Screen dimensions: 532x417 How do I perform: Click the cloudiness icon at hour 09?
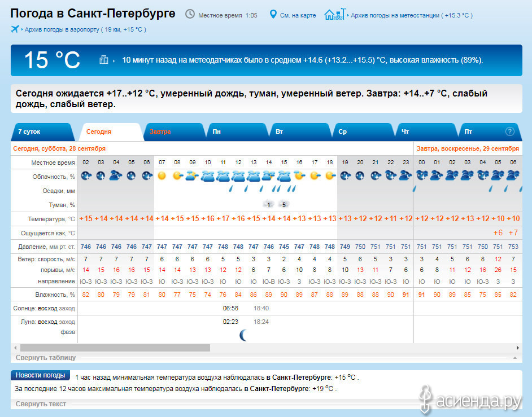point(193,175)
